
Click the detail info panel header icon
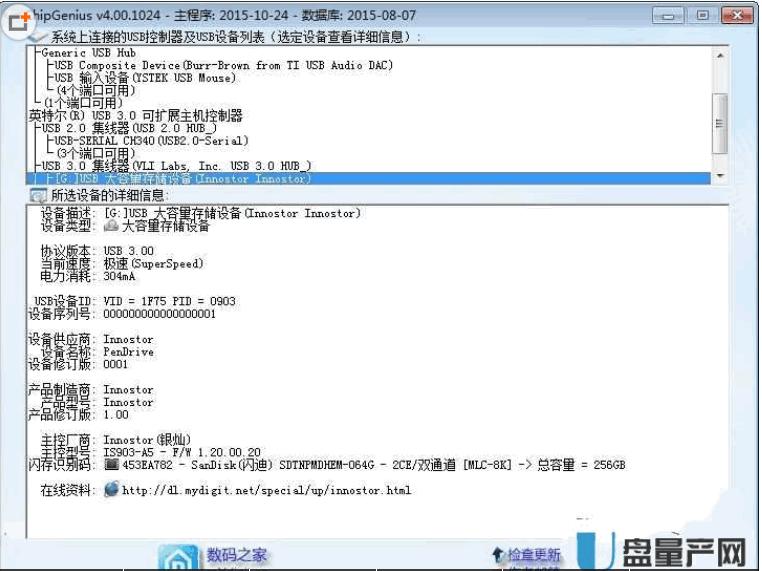(38, 195)
